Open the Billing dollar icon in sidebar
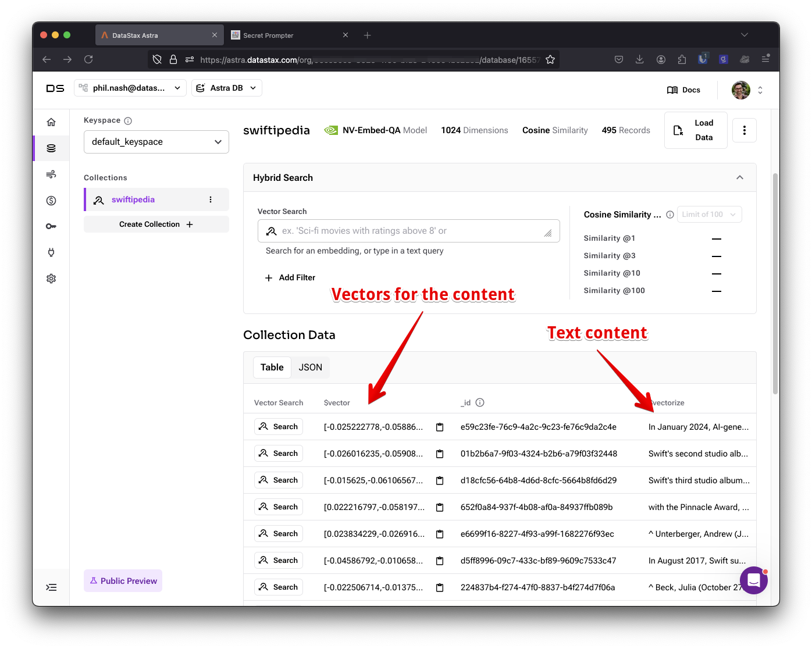 click(x=51, y=201)
